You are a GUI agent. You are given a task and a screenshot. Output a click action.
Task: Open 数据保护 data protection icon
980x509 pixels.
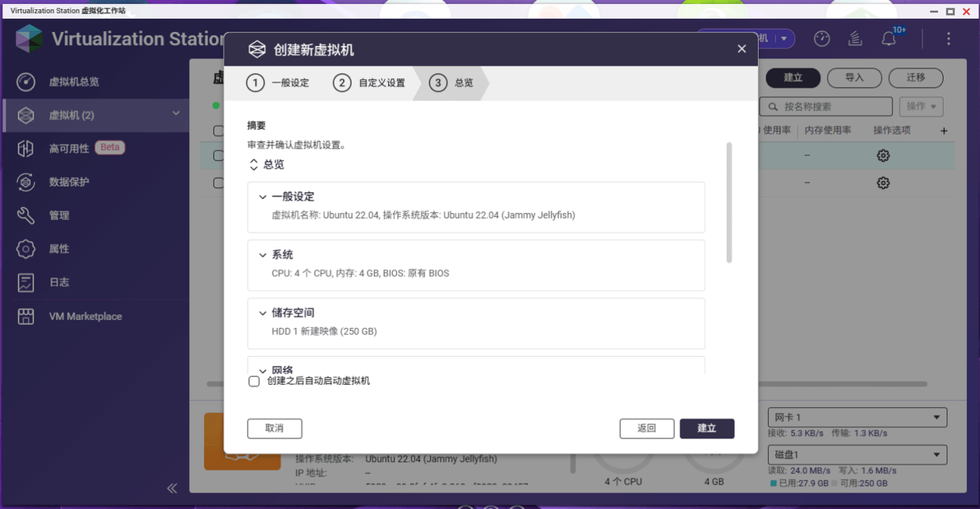(25, 182)
